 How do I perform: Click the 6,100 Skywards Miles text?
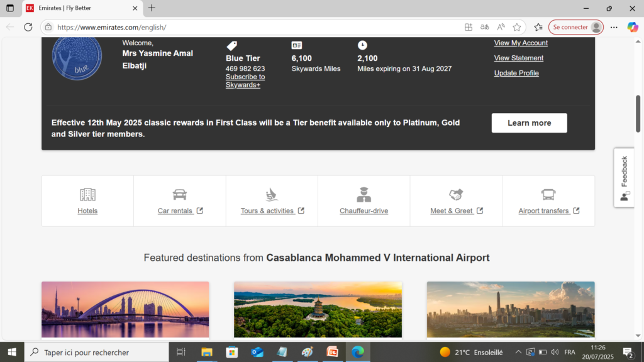coord(316,63)
